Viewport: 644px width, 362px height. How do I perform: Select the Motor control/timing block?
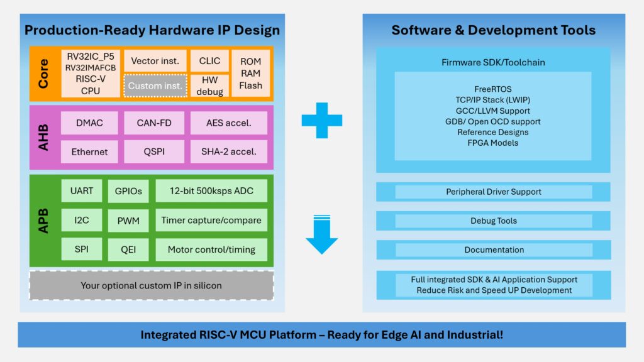coord(211,249)
